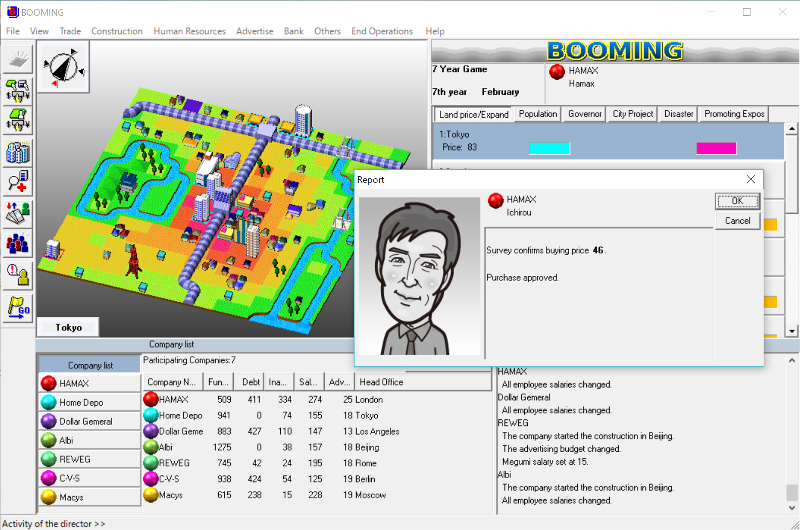This screenshot has height=530, width=800.
Task: Select the sell land hand tool
Action: click(18, 120)
